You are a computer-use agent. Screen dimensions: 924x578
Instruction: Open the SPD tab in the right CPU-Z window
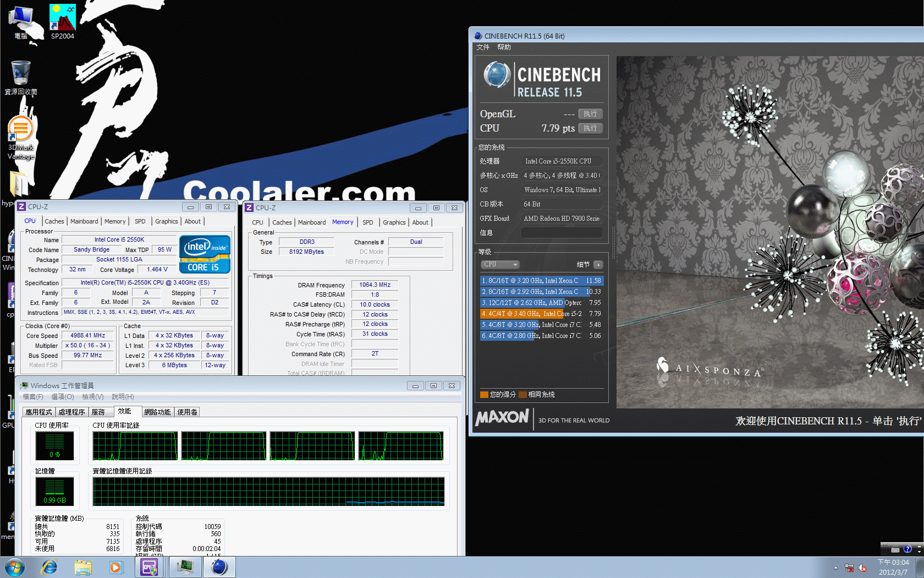coord(368,222)
